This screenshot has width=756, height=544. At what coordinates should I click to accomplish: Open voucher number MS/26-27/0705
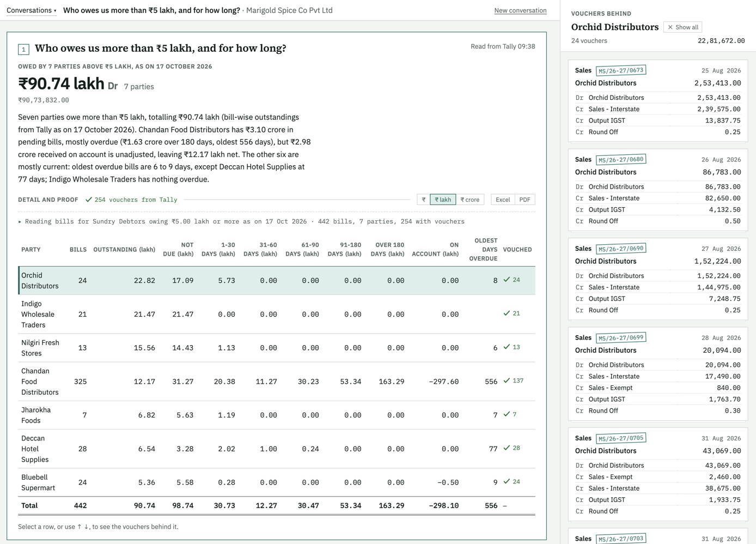pos(621,438)
